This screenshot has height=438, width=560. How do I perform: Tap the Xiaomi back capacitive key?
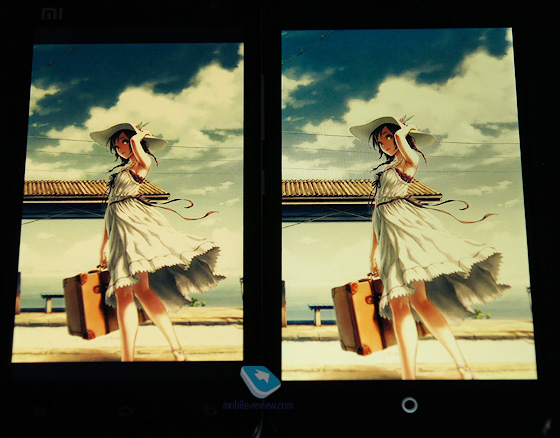point(210,410)
